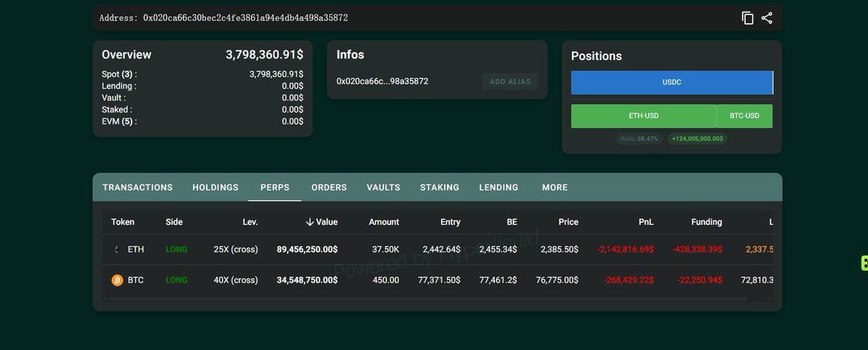This screenshot has width=868, height=350.
Task: Open the Orders tab
Action: 329,187
